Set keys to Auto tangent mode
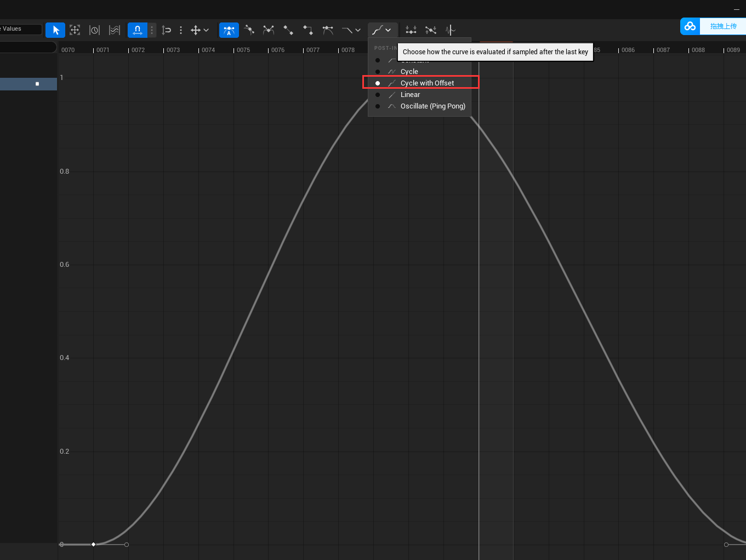Viewport: 746px width, 560px height. [x=229, y=30]
